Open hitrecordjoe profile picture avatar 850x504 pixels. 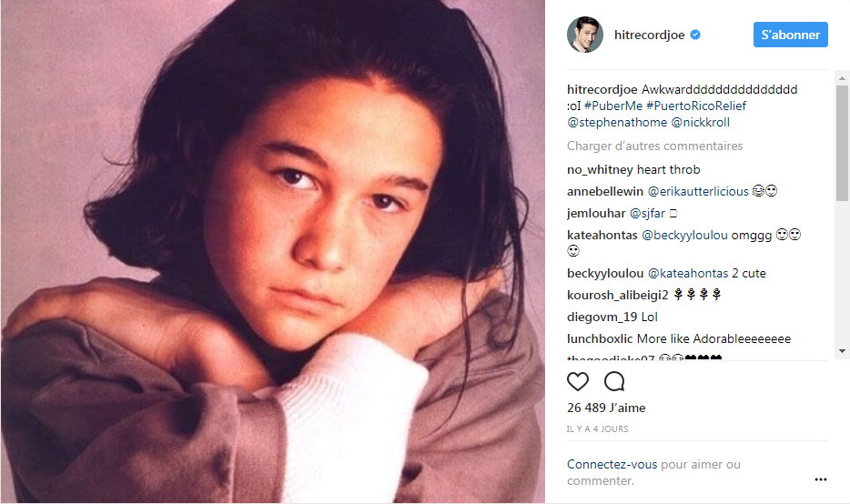coord(585,35)
